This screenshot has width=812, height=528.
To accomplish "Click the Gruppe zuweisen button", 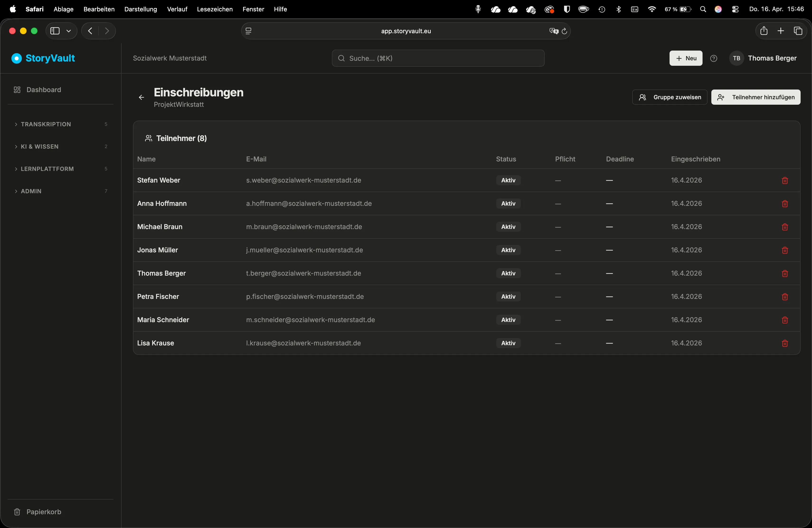I will (669, 97).
